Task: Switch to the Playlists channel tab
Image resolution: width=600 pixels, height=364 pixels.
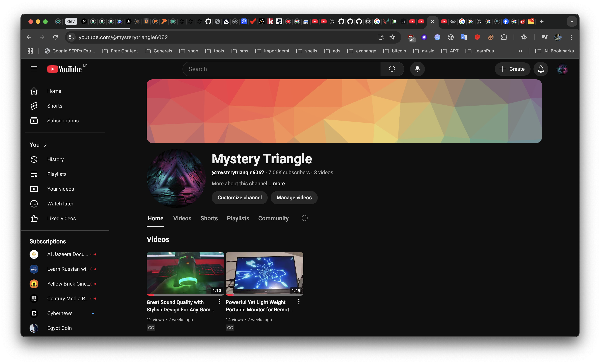Action: click(238, 218)
